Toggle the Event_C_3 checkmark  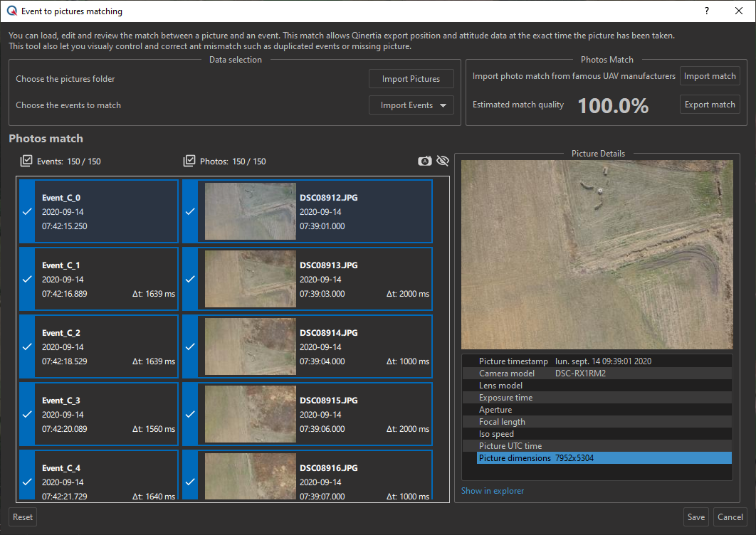[x=27, y=414]
